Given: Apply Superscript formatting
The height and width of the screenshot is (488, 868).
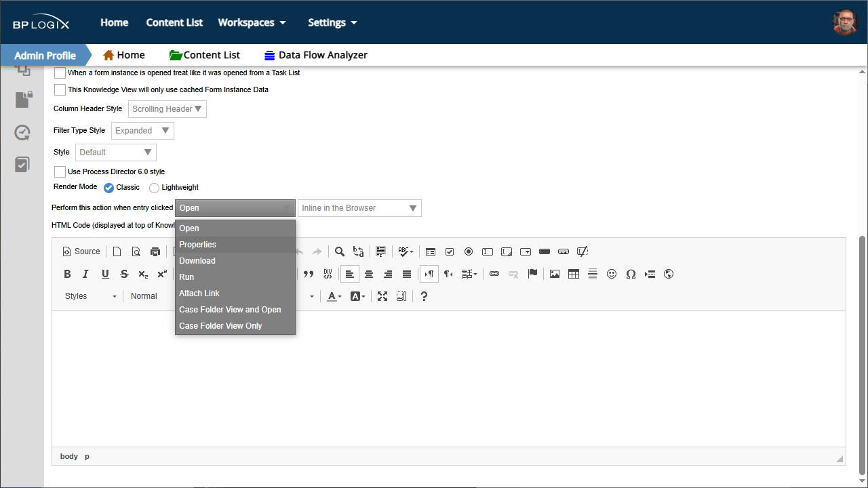Looking at the screenshot, I should [x=162, y=274].
